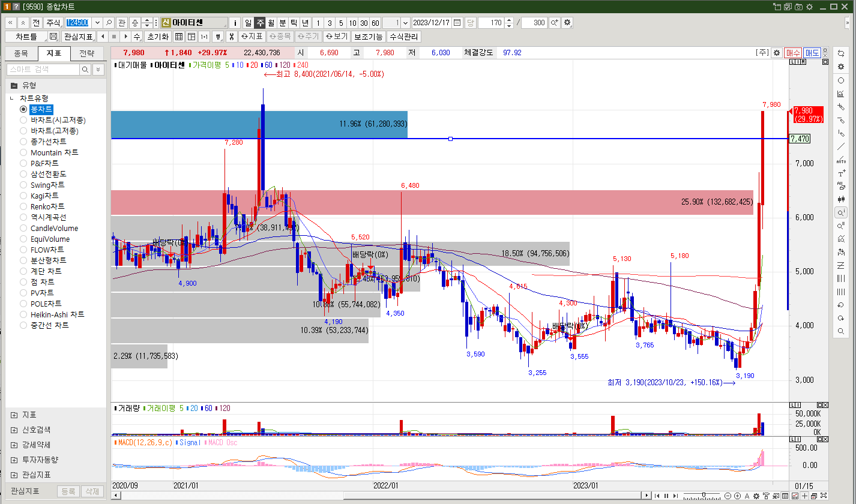This screenshot has width=856, height=504.
Task: Select the trend line drawing tool
Action: click(x=841, y=146)
